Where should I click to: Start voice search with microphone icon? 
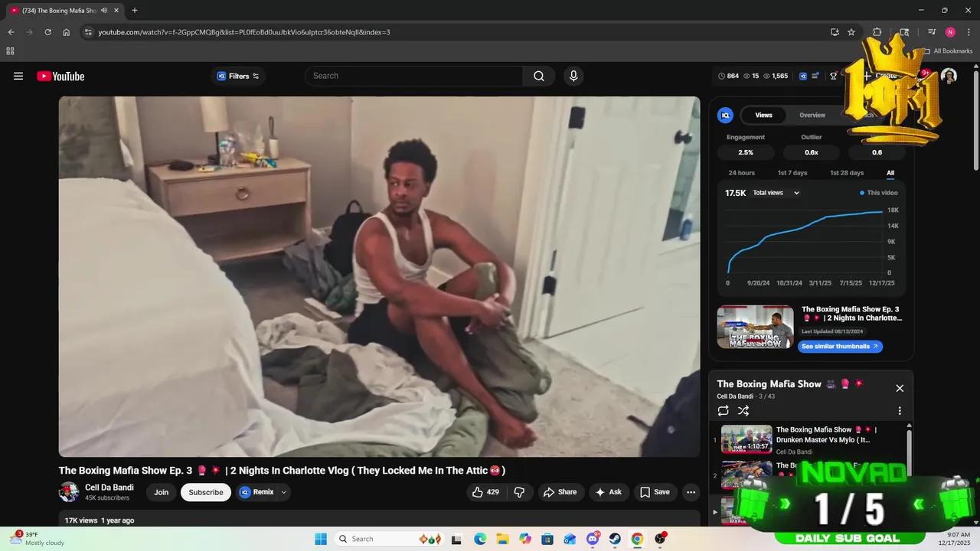(x=573, y=76)
